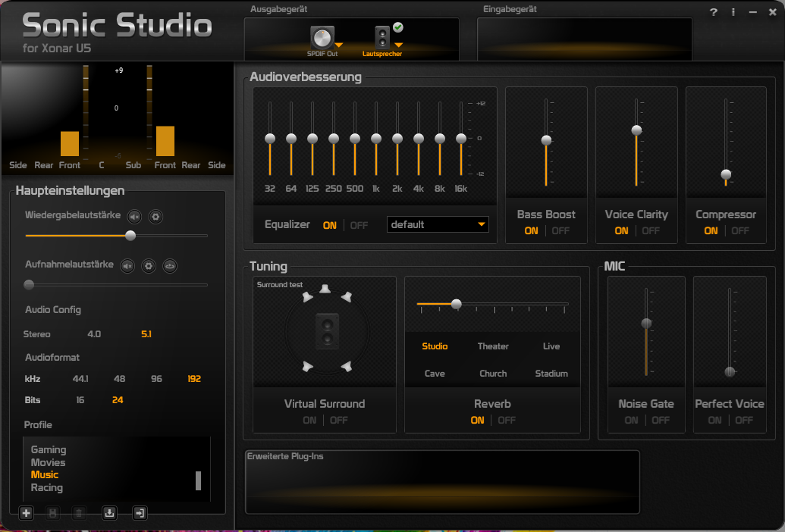Viewport: 785px width, 532px height.
Task: Switch Reverb OFF
Action: click(507, 421)
